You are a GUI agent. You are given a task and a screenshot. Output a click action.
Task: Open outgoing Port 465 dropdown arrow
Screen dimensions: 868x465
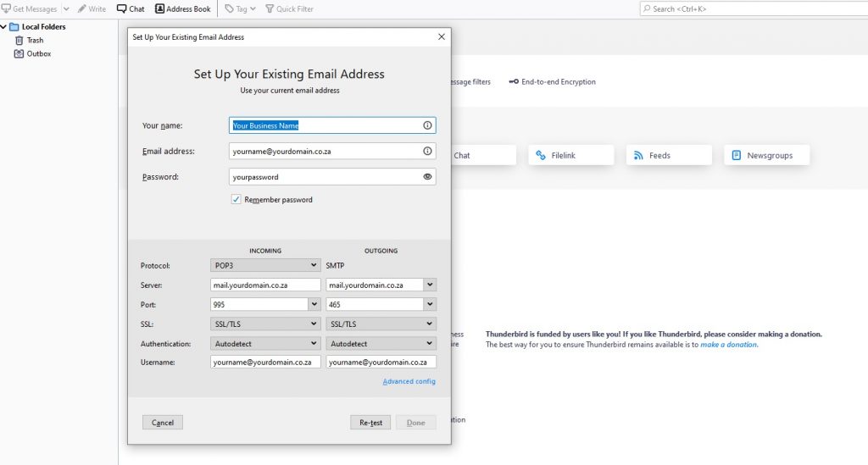430,304
